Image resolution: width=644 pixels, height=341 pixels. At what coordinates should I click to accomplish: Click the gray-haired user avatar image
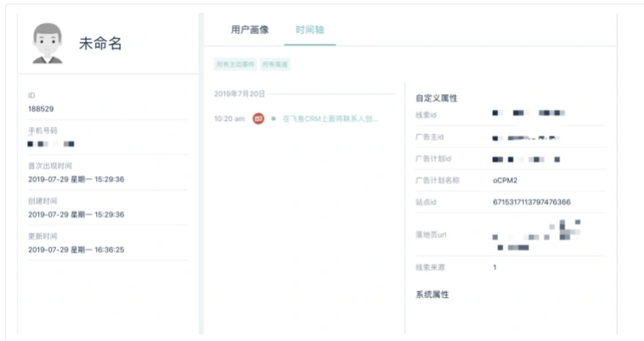pyautogui.click(x=47, y=43)
